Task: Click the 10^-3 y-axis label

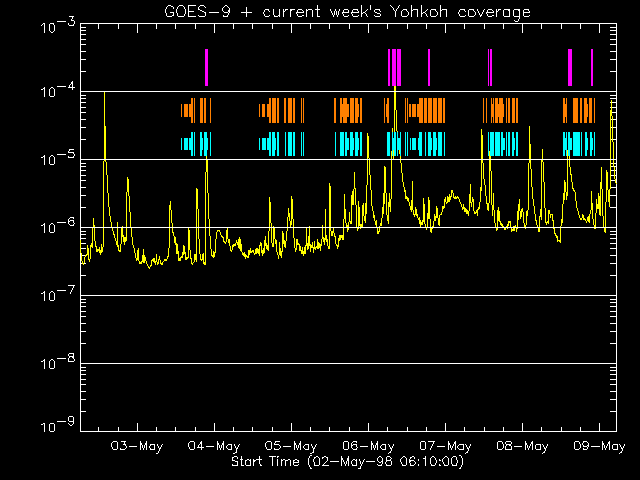Action: point(58,26)
